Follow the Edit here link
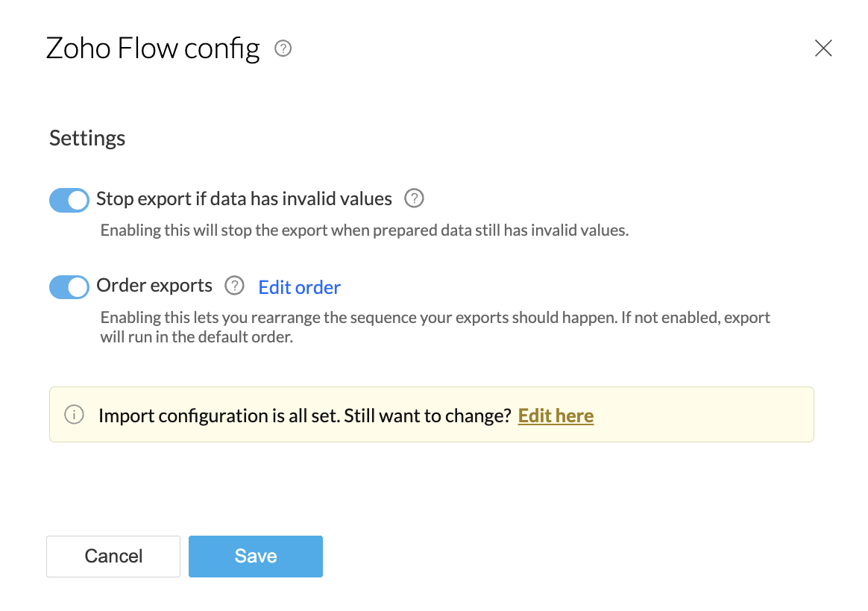 (556, 416)
